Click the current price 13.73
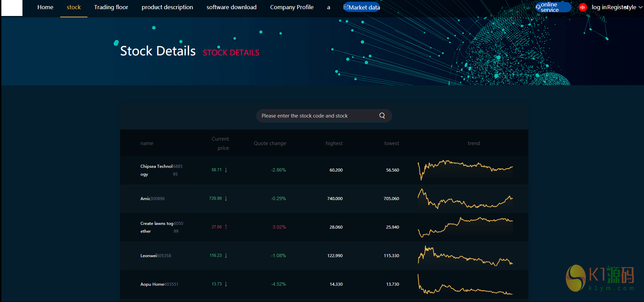The image size is (644, 302). coord(217,284)
